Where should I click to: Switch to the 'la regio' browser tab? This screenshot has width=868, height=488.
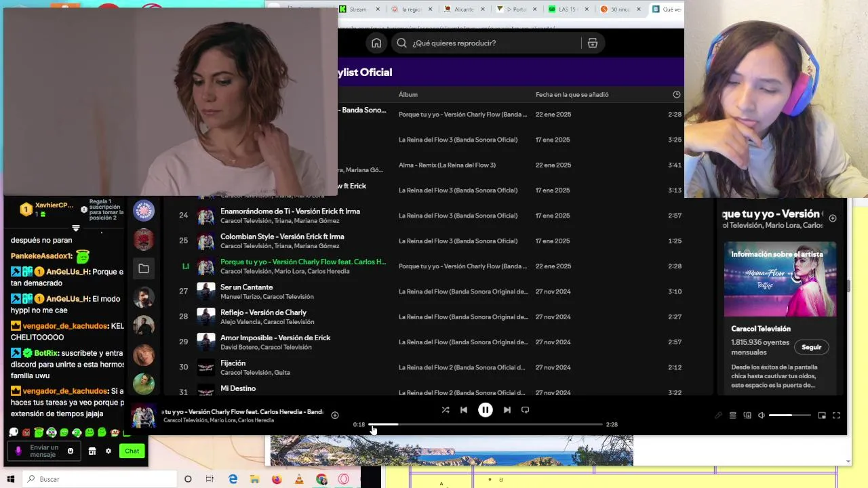click(x=412, y=9)
